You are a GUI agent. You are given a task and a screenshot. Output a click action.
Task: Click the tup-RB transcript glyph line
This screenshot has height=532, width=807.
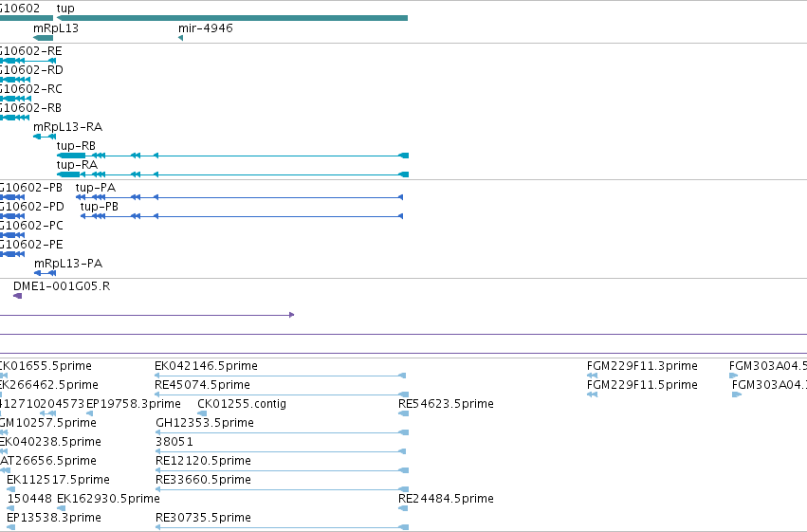(x=232, y=156)
